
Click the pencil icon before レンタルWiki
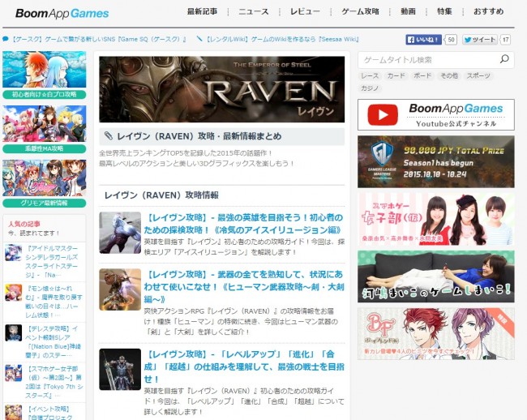199,39
